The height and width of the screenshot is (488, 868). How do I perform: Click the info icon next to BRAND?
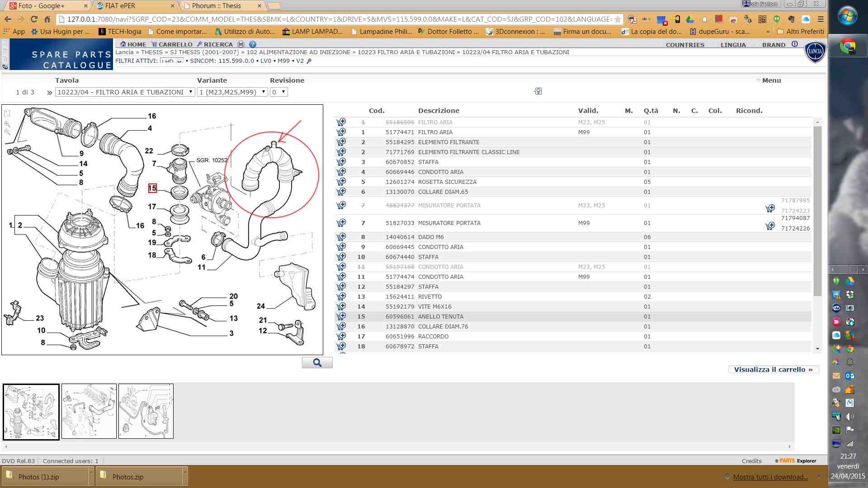coord(795,44)
